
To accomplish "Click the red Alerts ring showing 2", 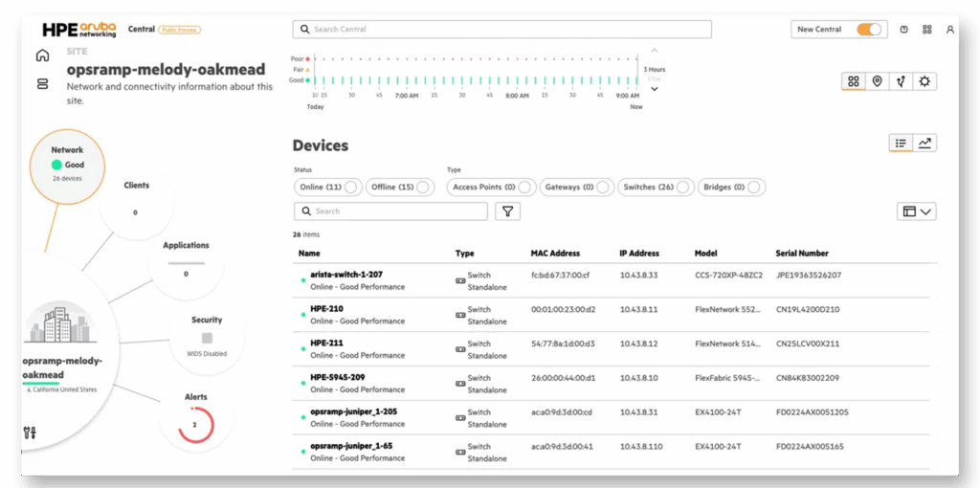I will click(195, 425).
